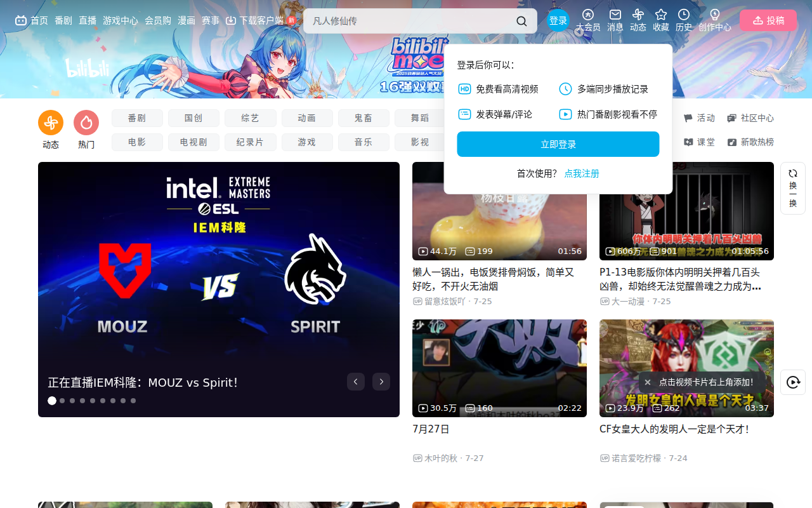Viewport: 812px width, 508px height.
Task: Close the 点击视频卡片右上角添加 tooltip
Action: [x=648, y=382]
